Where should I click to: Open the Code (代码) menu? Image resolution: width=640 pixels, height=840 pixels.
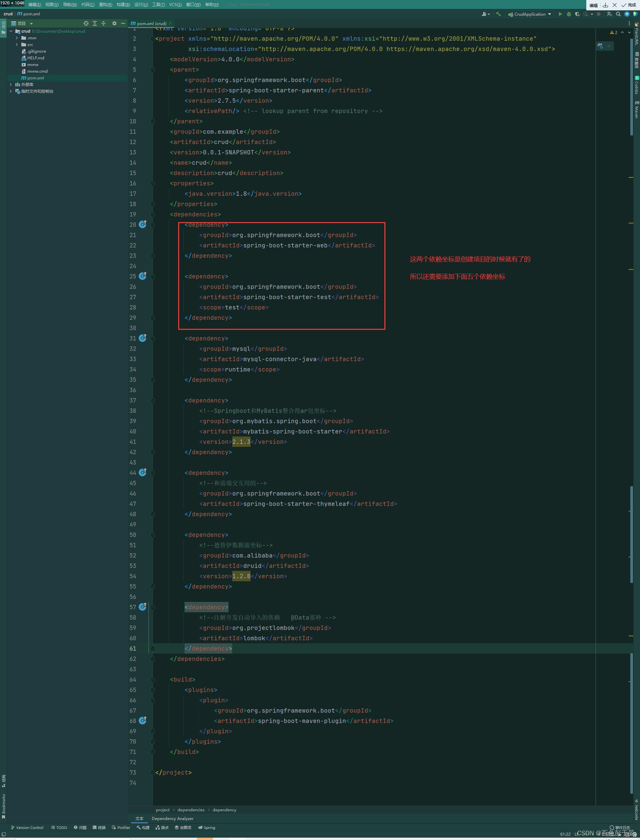click(x=88, y=5)
